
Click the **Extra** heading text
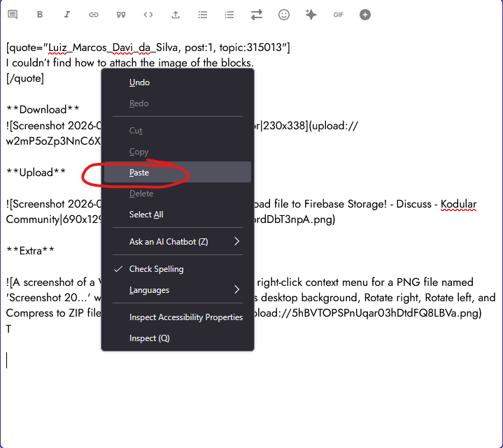tap(30, 251)
